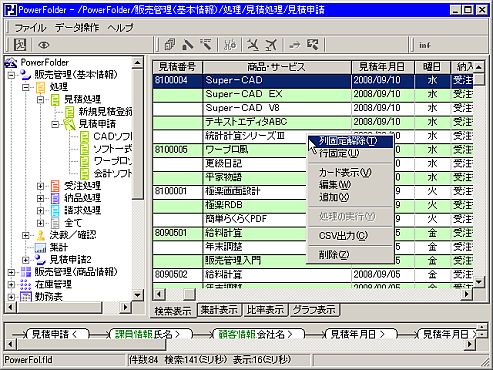Screen dimensions: 493x370
Task: Choose 列固定解除(T) from context menu
Action: point(349,141)
